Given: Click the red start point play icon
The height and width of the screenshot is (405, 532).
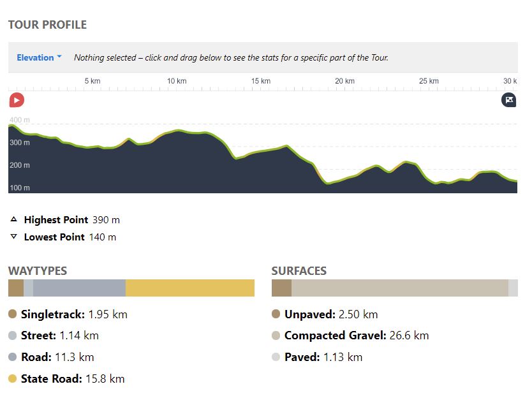Looking at the screenshot, I should pyautogui.click(x=17, y=100).
